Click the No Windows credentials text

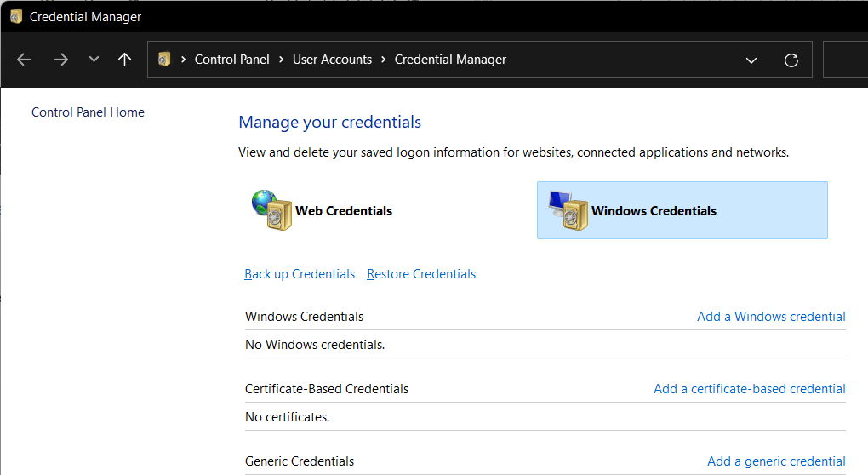315,345
